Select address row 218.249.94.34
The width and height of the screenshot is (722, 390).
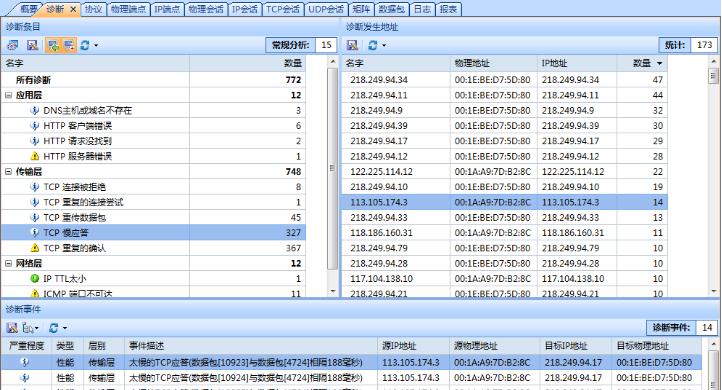coord(504,80)
